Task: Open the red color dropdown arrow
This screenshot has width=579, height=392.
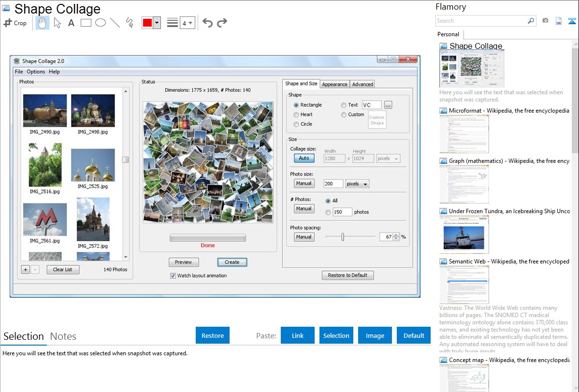Action: pos(157,23)
